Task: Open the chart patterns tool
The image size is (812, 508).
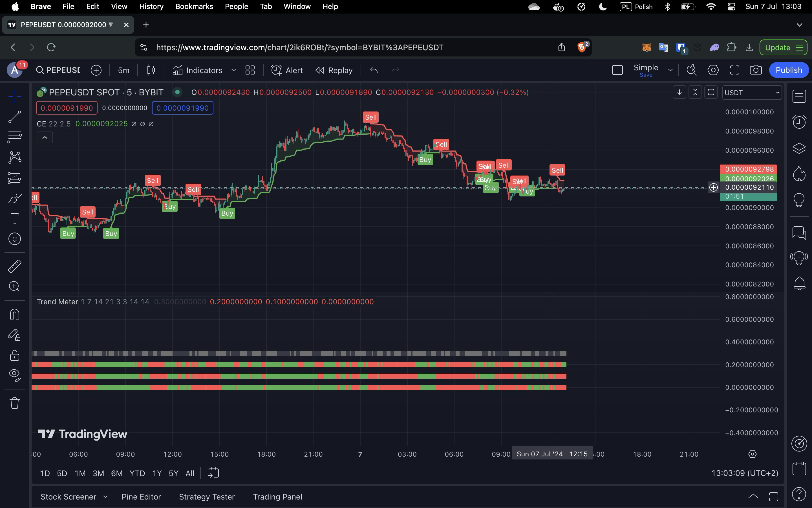Action: tap(14, 157)
